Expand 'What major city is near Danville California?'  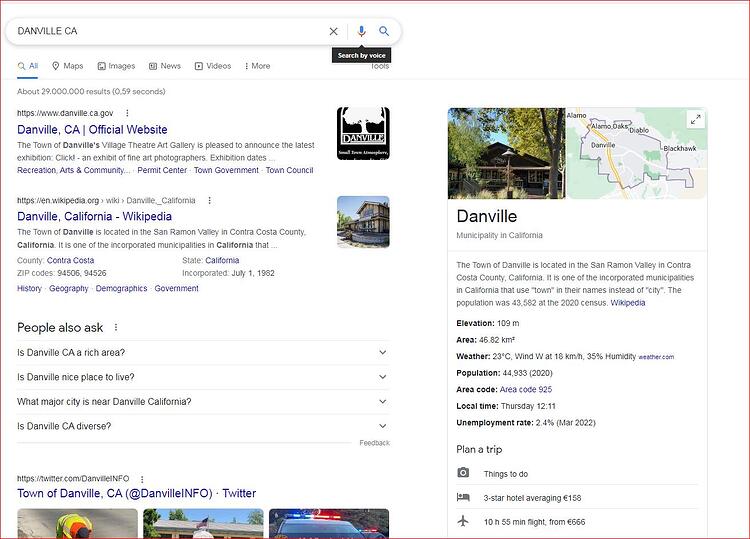click(203, 401)
